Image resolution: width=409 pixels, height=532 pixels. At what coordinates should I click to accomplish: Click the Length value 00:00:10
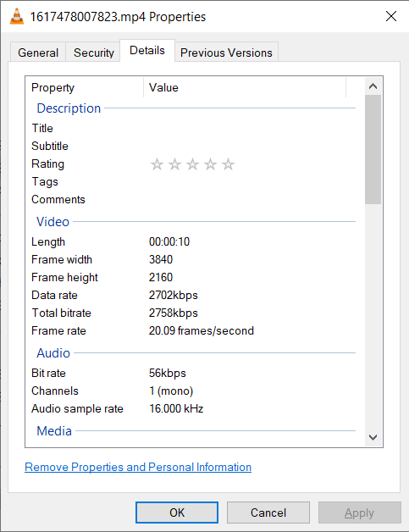[169, 241]
